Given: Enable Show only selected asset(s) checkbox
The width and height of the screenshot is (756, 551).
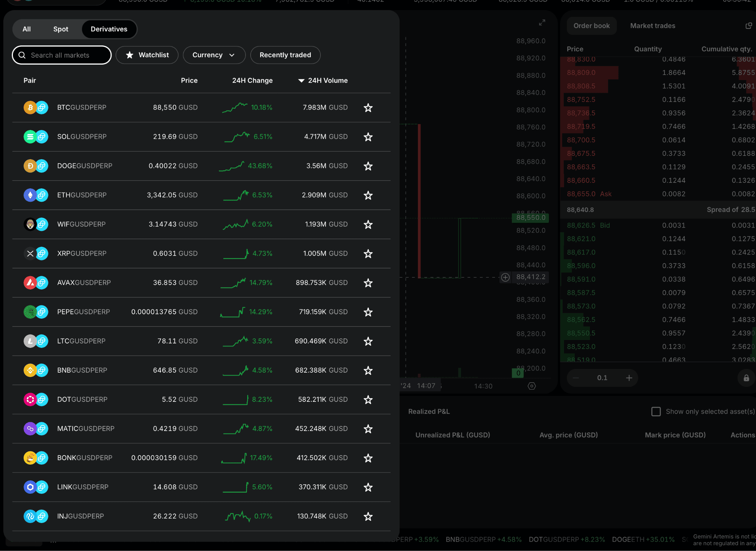Looking at the screenshot, I should (x=656, y=411).
